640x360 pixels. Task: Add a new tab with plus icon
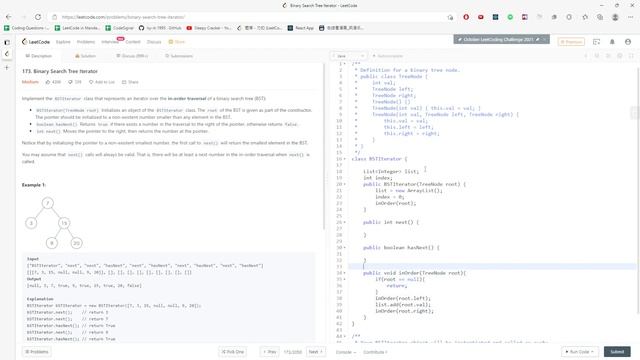[7, 67]
